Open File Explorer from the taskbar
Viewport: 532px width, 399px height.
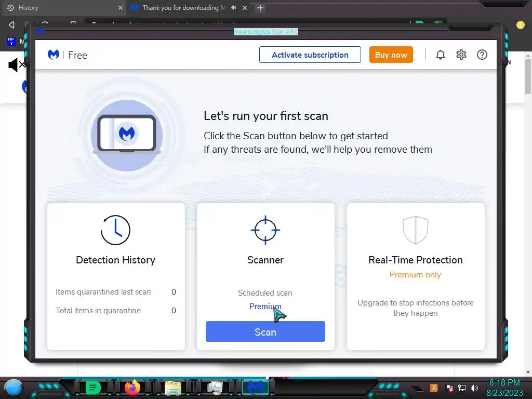pos(173,388)
